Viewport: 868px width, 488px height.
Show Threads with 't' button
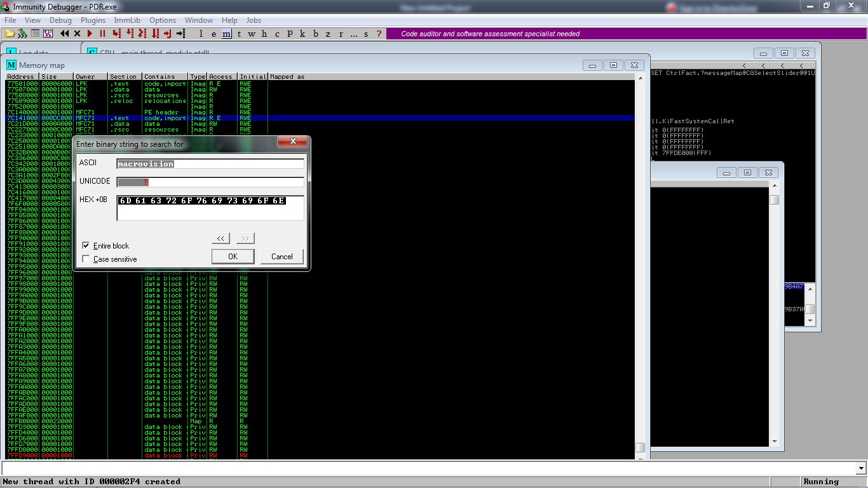[239, 34]
